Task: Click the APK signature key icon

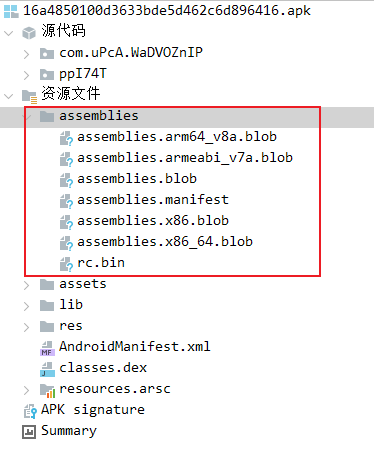Action: tap(30, 411)
